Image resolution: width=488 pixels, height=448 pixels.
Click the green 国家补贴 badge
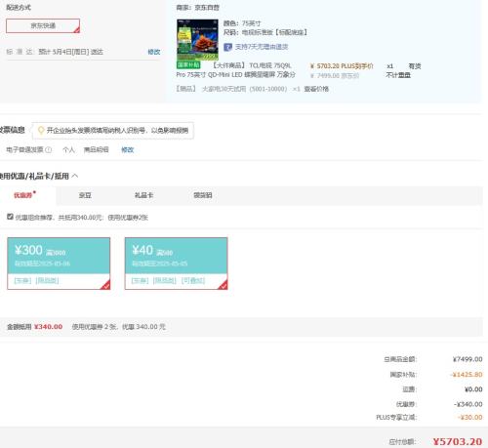[188, 65]
